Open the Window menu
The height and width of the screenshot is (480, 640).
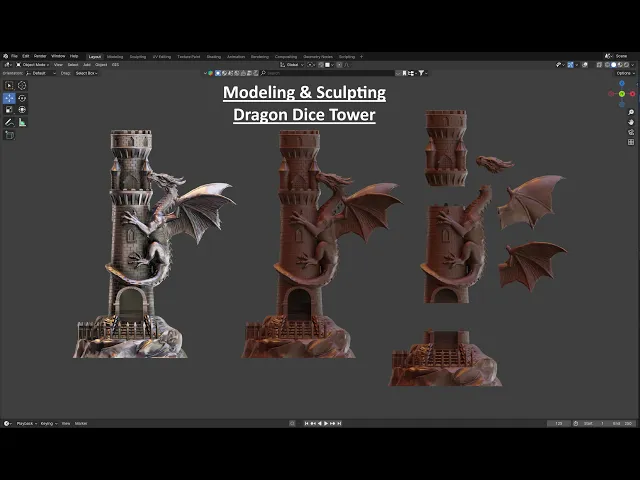click(58, 56)
